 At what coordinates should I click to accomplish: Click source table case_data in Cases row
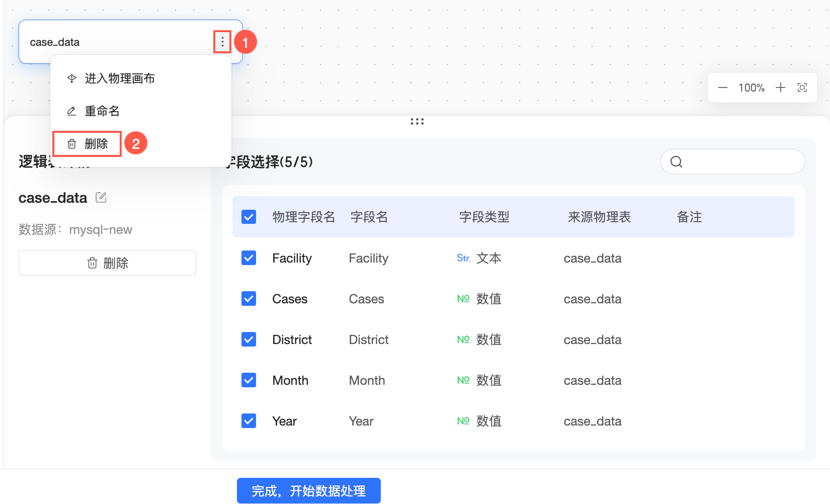593,299
